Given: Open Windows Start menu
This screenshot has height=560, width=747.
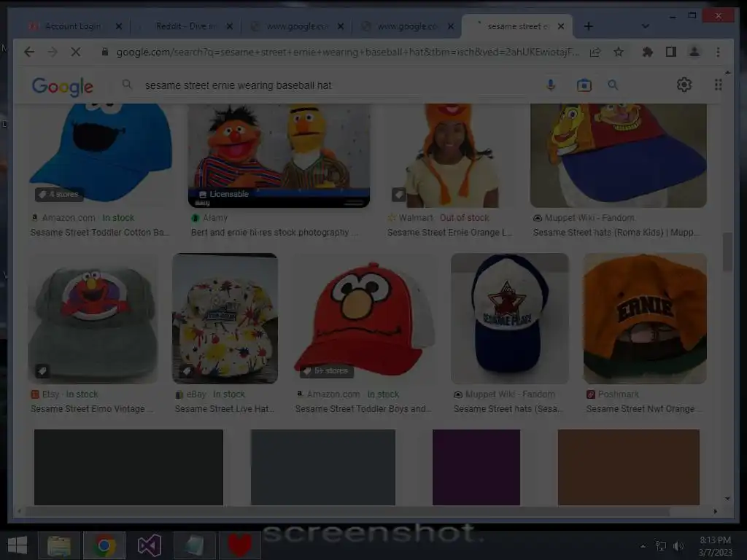Looking at the screenshot, I should click(18, 545).
